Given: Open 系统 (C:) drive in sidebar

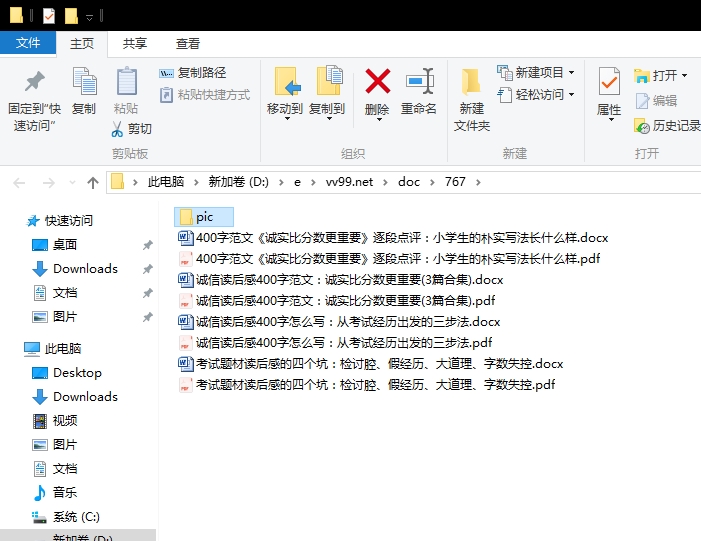Looking at the screenshot, I should point(66,517).
